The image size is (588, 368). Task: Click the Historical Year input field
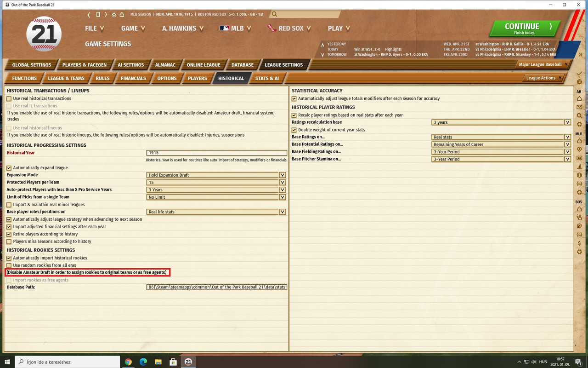(217, 153)
